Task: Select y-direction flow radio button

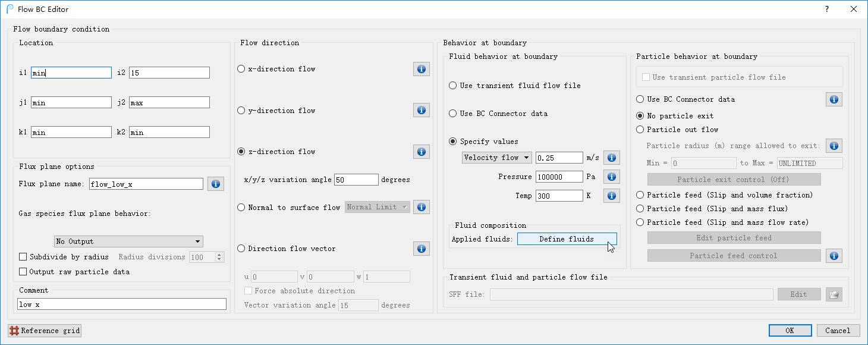Action: point(241,111)
